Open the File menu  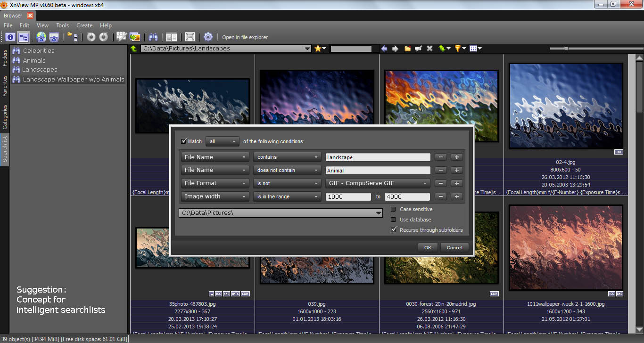8,25
